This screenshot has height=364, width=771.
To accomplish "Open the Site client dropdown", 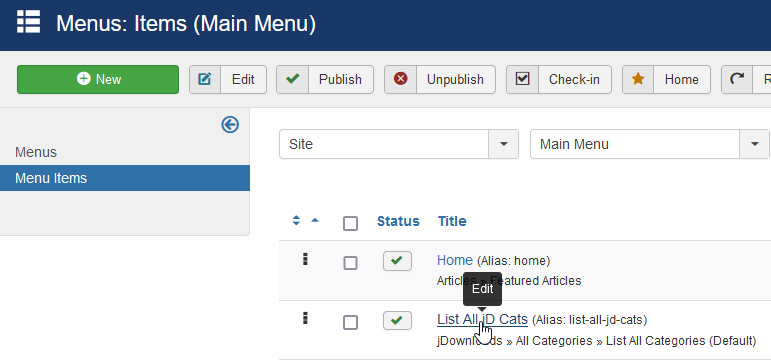I will [399, 144].
